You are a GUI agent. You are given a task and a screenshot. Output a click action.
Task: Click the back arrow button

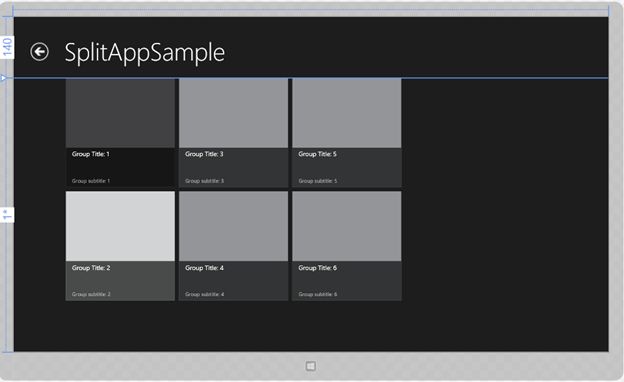(x=39, y=52)
